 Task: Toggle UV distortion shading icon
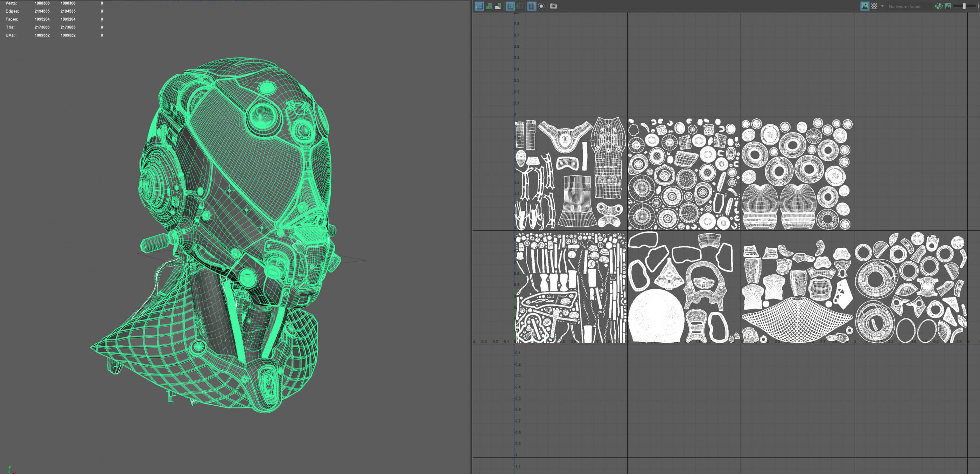point(498,6)
